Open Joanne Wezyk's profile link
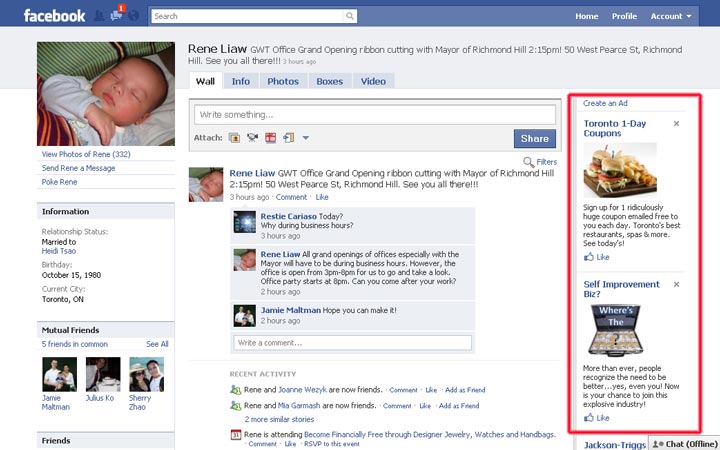The image size is (720, 450). coord(302,390)
